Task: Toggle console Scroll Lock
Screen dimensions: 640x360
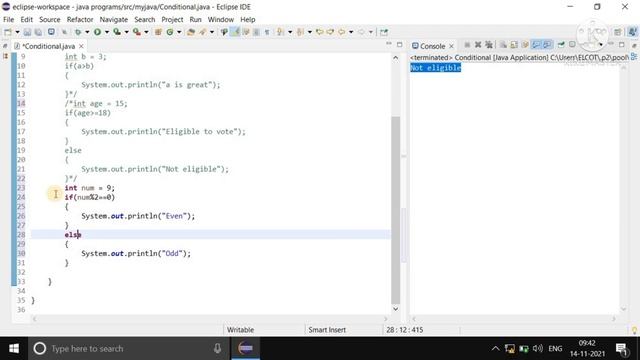Action: pyautogui.click(x=514, y=45)
